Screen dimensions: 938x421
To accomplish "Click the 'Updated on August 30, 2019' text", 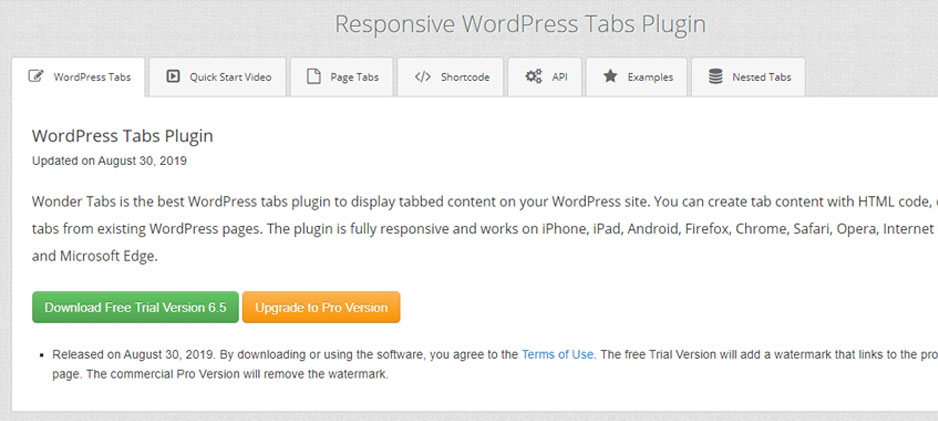I will click(109, 161).
